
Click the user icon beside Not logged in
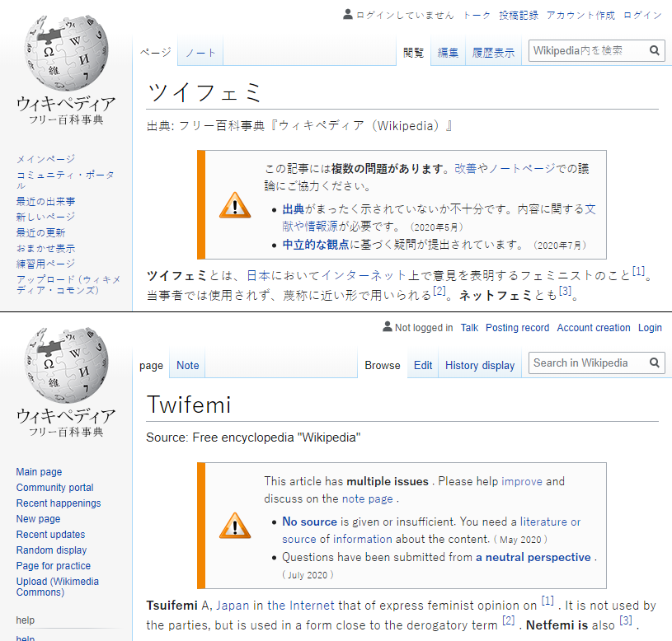388,327
